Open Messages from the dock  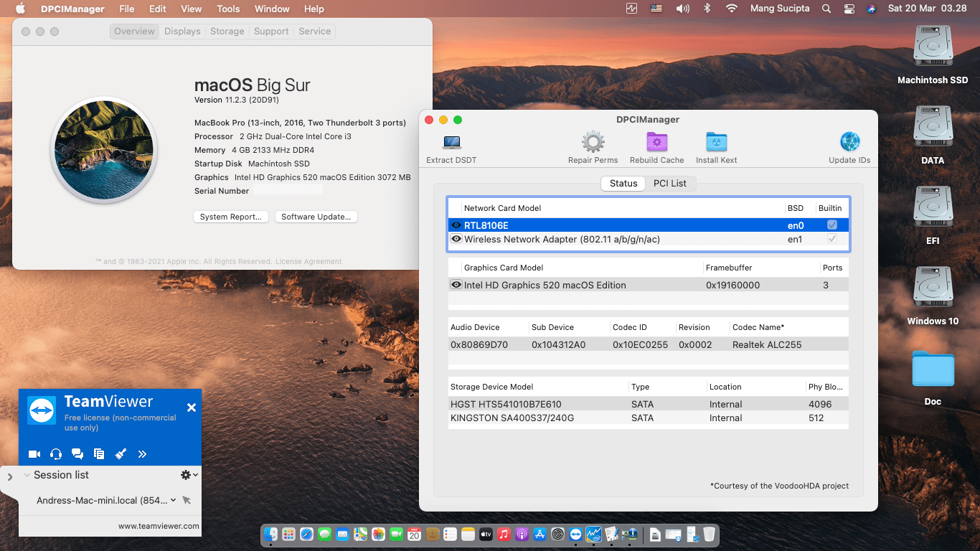click(x=324, y=534)
